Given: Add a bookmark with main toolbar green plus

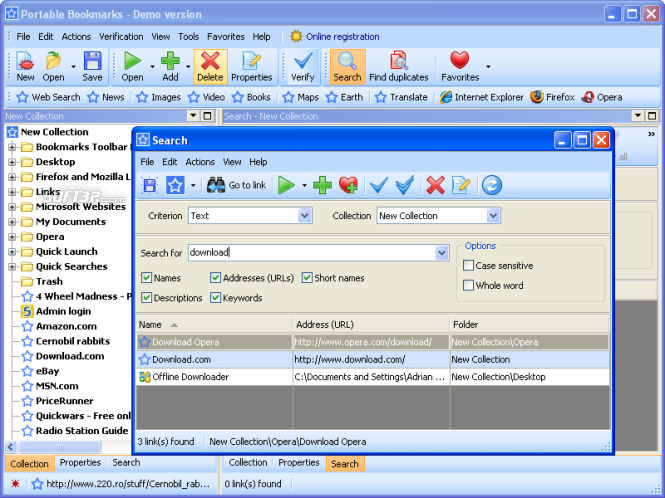Looking at the screenshot, I should click(170, 67).
